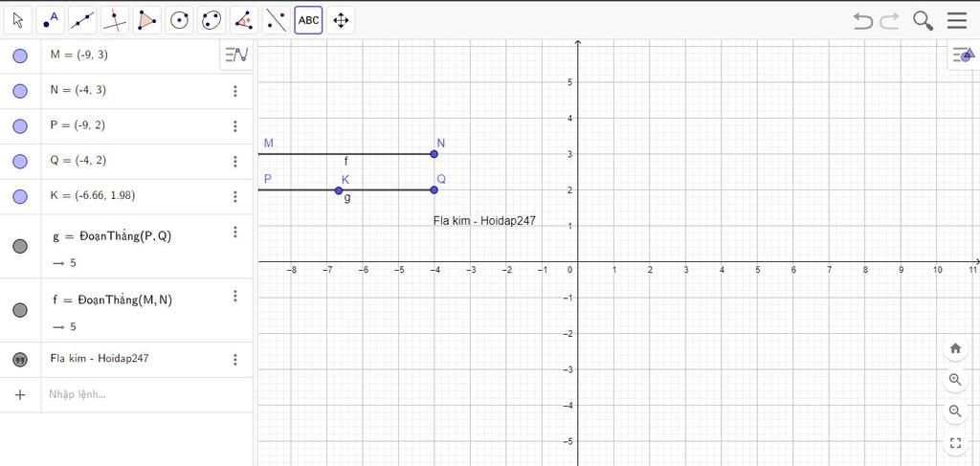
Task: Click label f of segment MN
Action: click(x=346, y=161)
